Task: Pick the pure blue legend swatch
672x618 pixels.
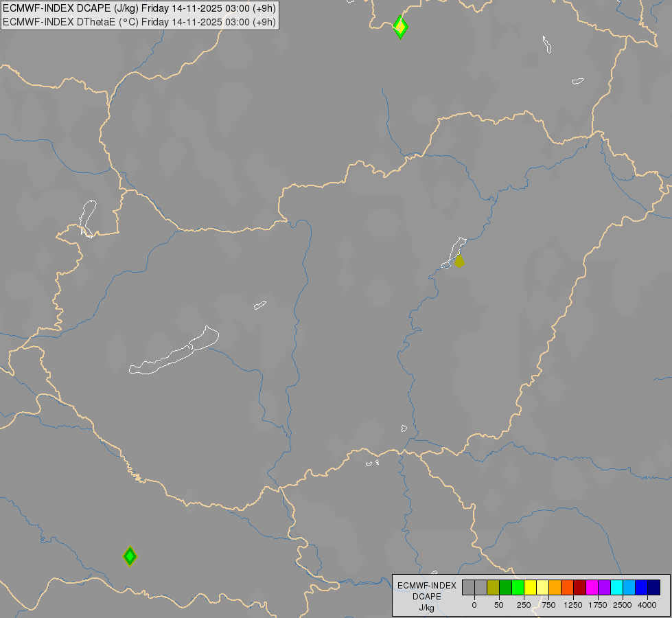Action: coord(642,588)
